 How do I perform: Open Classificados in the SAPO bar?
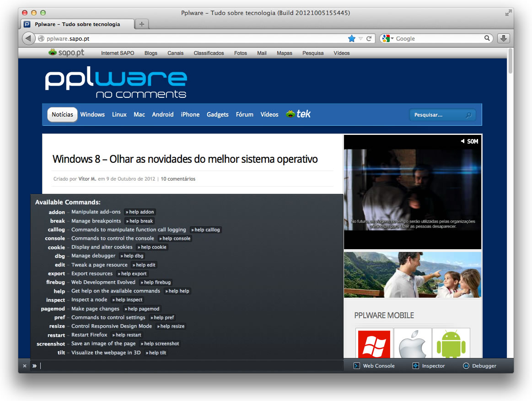tap(209, 53)
